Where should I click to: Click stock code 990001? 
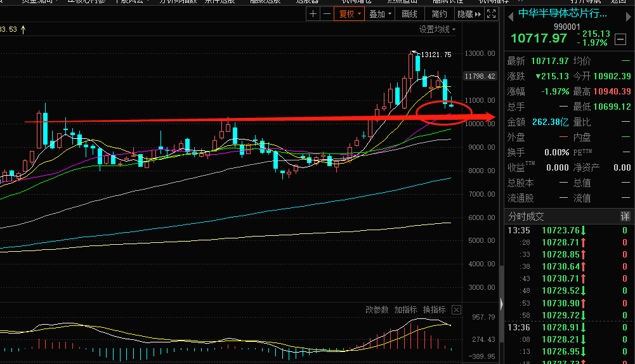566,27
